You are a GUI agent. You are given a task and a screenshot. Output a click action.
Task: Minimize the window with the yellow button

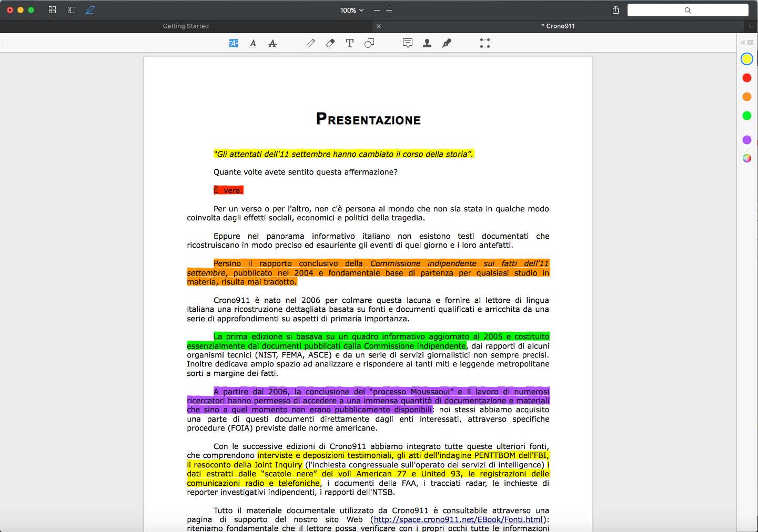click(x=21, y=10)
